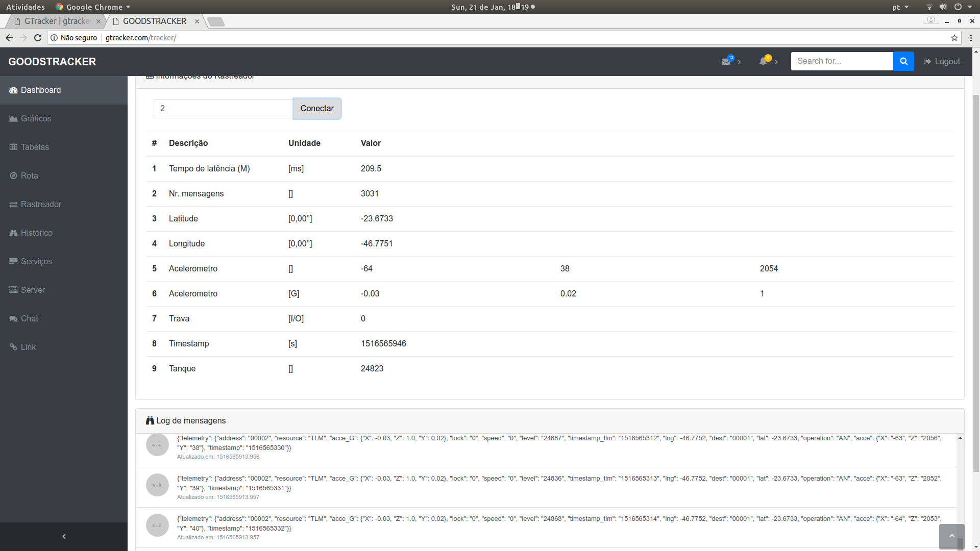Click the Trava row label

(179, 319)
